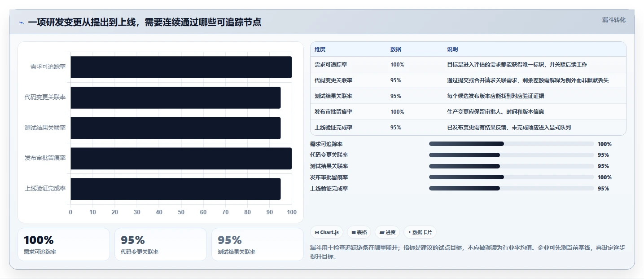
Task: Click the 需求可追踪率 progress bar
Action: (x=511, y=144)
